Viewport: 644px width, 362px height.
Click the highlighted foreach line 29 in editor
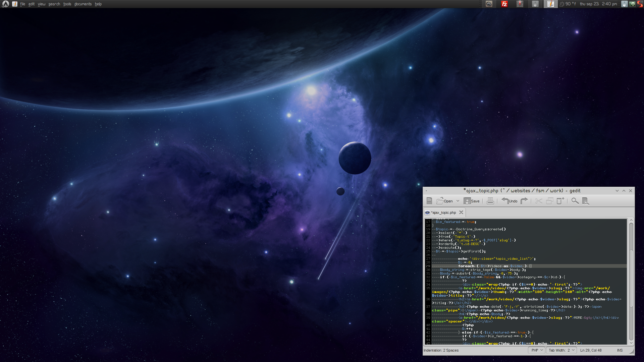tap(529, 266)
